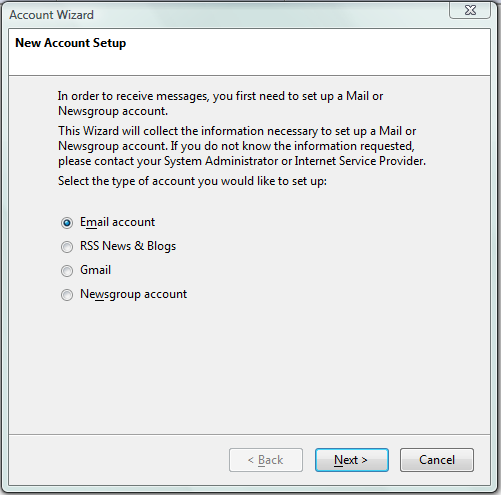
Task: Click the white header panel beside the heading
Action: tap(300, 52)
